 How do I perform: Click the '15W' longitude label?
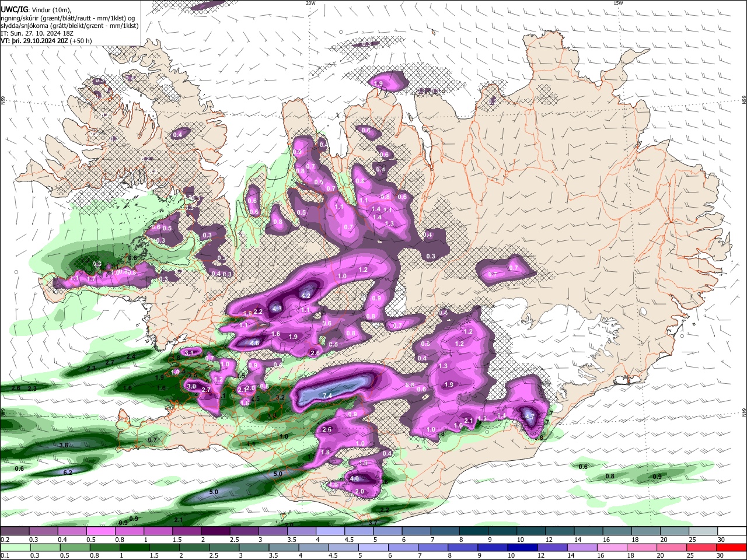(618, 3)
